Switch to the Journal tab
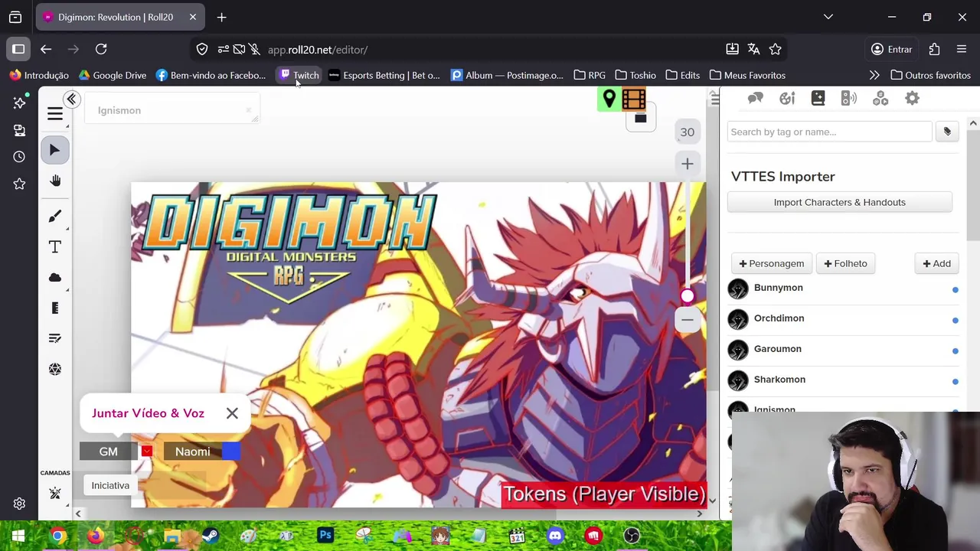The width and height of the screenshot is (980, 551). pos(818,98)
